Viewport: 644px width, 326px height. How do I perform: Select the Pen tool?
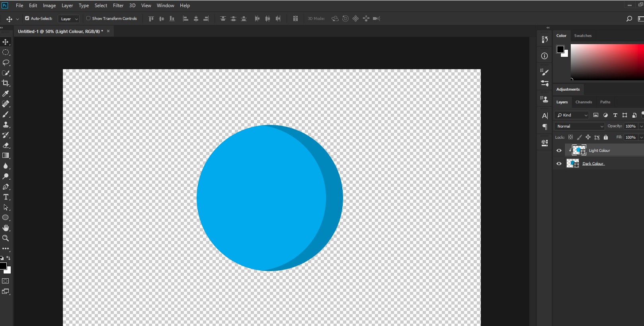[6, 186]
